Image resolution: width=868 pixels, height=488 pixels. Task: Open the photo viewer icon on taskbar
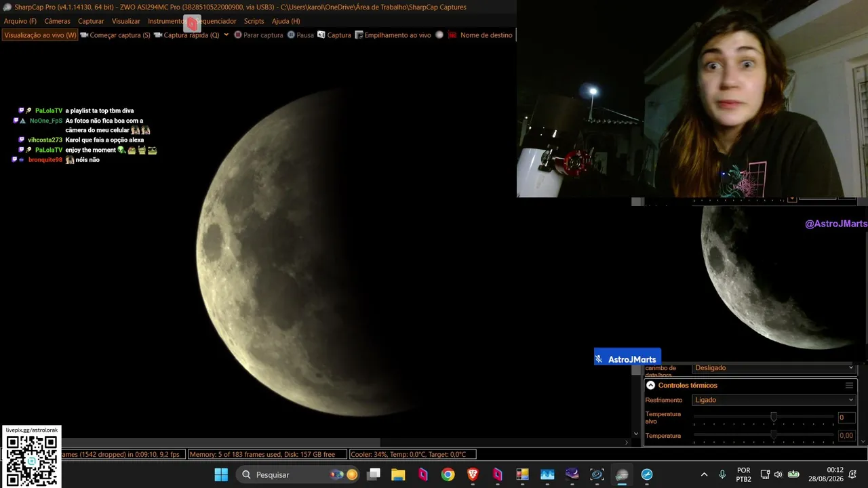[x=547, y=474]
